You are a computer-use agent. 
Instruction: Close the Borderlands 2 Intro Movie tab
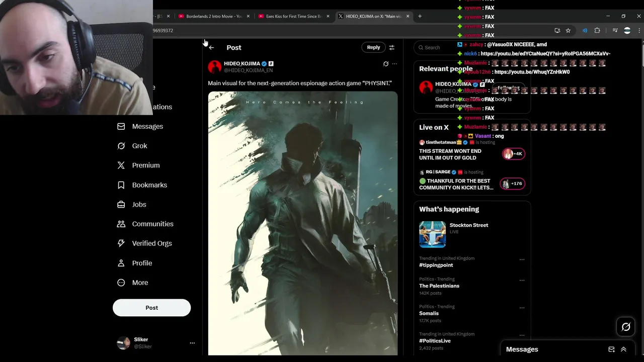[x=248, y=16]
